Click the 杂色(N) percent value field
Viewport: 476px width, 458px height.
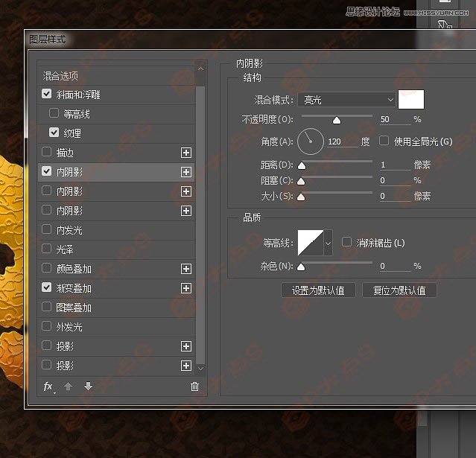(x=396, y=266)
